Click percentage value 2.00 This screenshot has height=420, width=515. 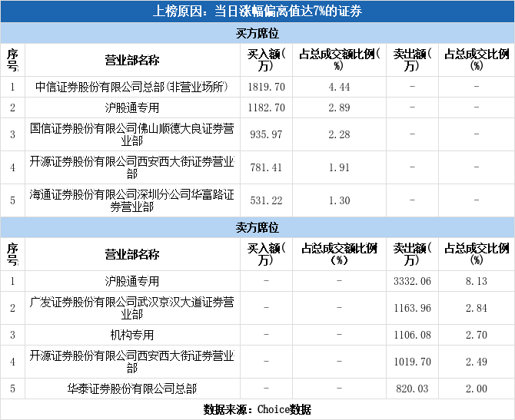[x=477, y=389]
